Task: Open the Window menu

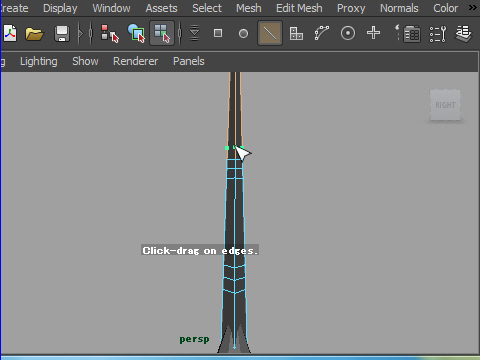Action: [111, 8]
